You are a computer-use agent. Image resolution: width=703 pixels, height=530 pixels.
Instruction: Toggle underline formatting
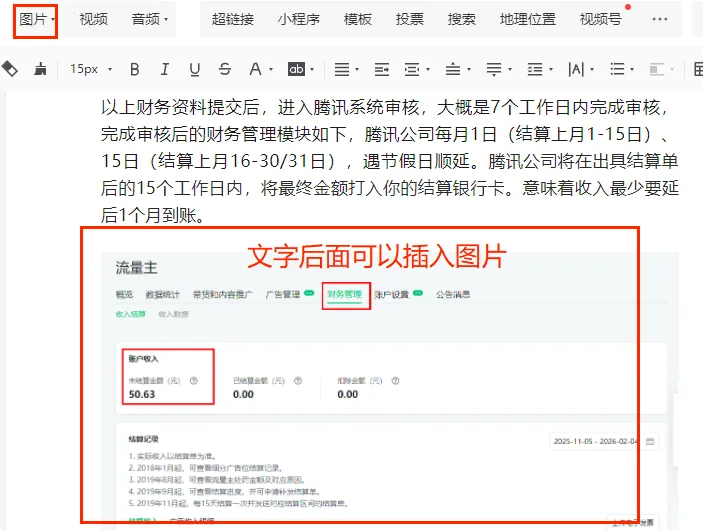pos(195,70)
